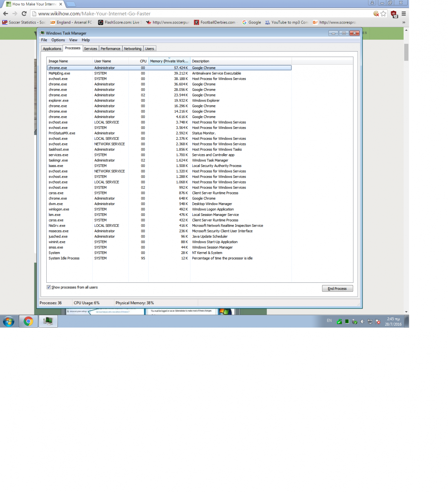Switch to the Performance tab

(111, 49)
